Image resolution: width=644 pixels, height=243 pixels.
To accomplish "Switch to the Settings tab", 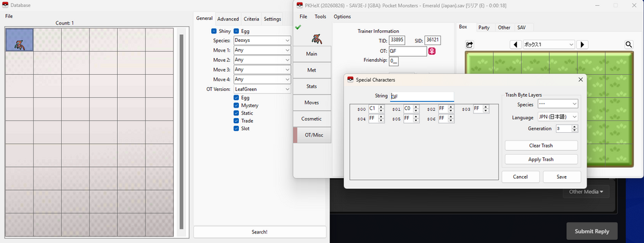I will point(272,19).
